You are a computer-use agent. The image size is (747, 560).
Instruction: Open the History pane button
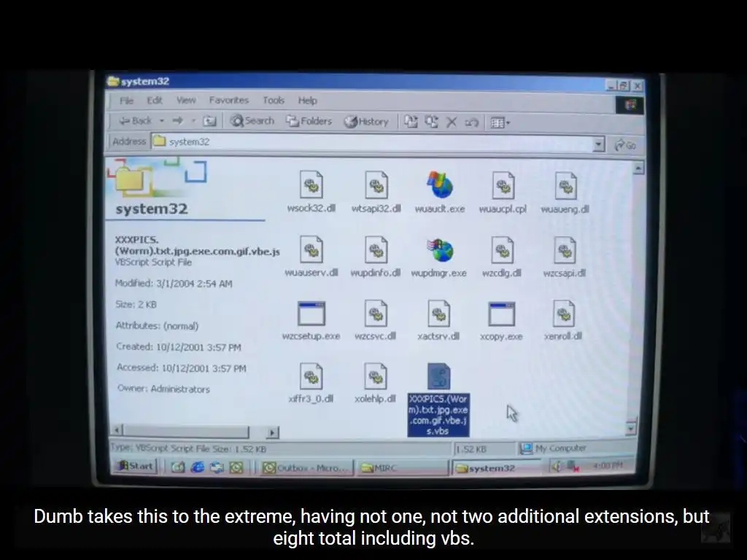pyautogui.click(x=366, y=122)
